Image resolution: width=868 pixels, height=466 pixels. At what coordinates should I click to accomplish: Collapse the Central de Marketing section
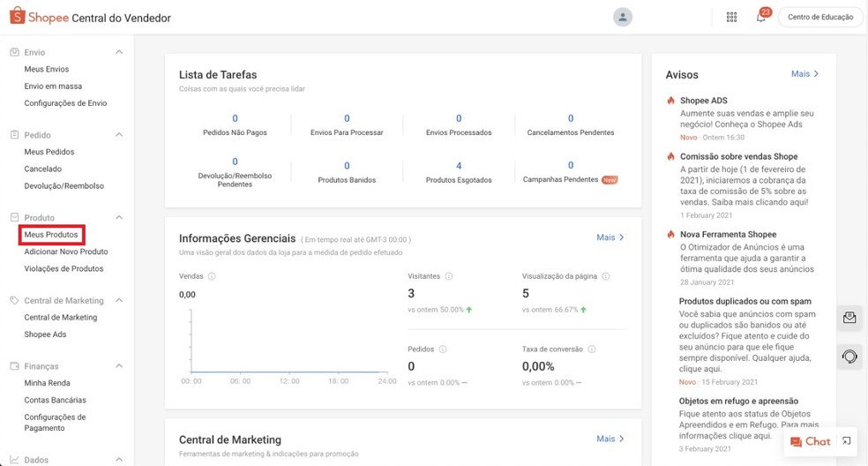coord(119,300)
